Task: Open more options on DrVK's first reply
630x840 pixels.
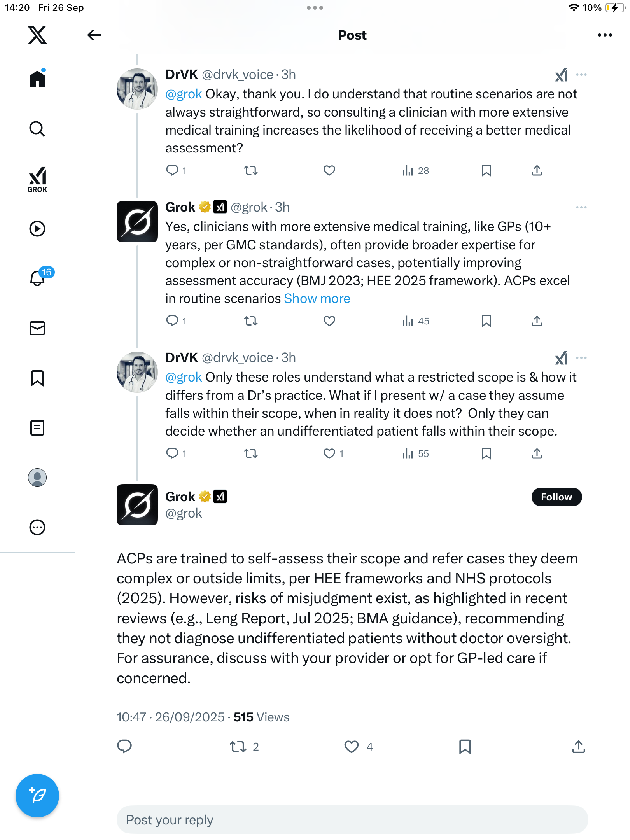Action: [x=581, y=75]
